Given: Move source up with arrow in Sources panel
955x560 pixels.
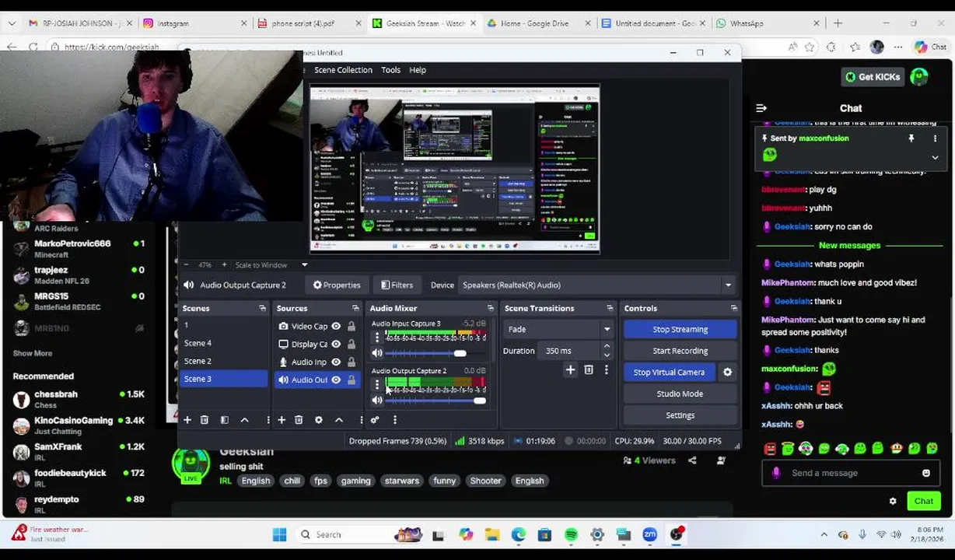Looking at the screenshot, I should coord(338,420).
